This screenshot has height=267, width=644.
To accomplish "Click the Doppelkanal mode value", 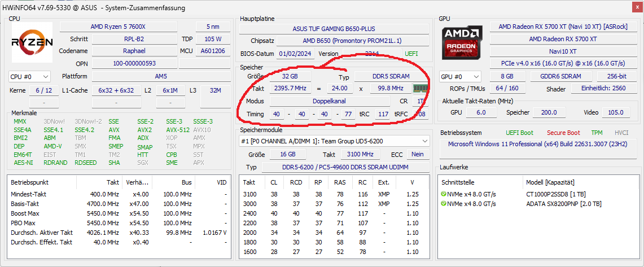I will 330,101.
